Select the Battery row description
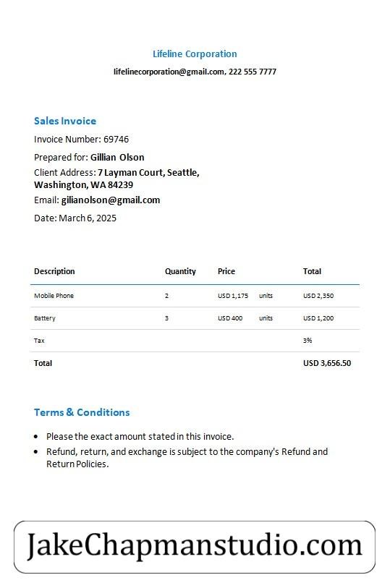This screenshot has height=588, width=390. 45,318
